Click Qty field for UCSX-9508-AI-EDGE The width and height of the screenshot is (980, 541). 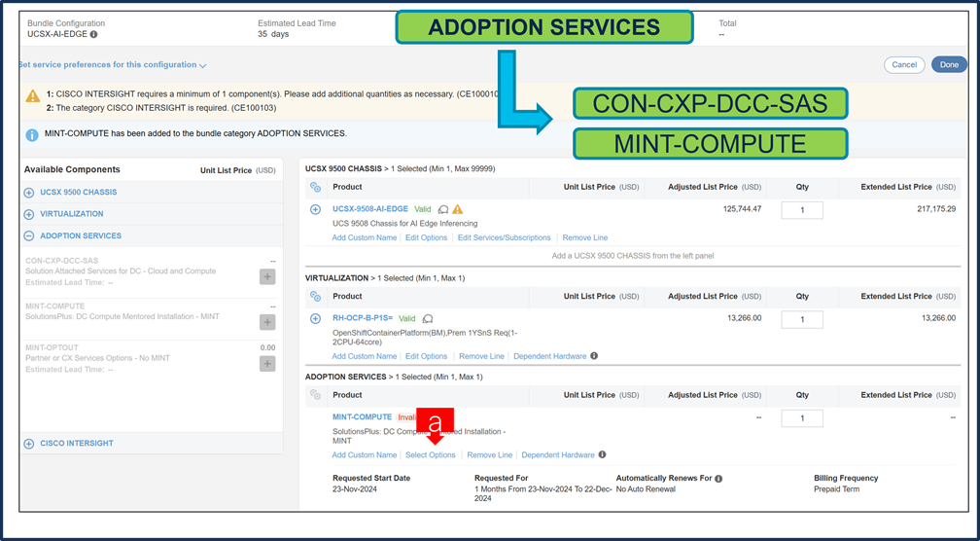click(x=802, y=210)
